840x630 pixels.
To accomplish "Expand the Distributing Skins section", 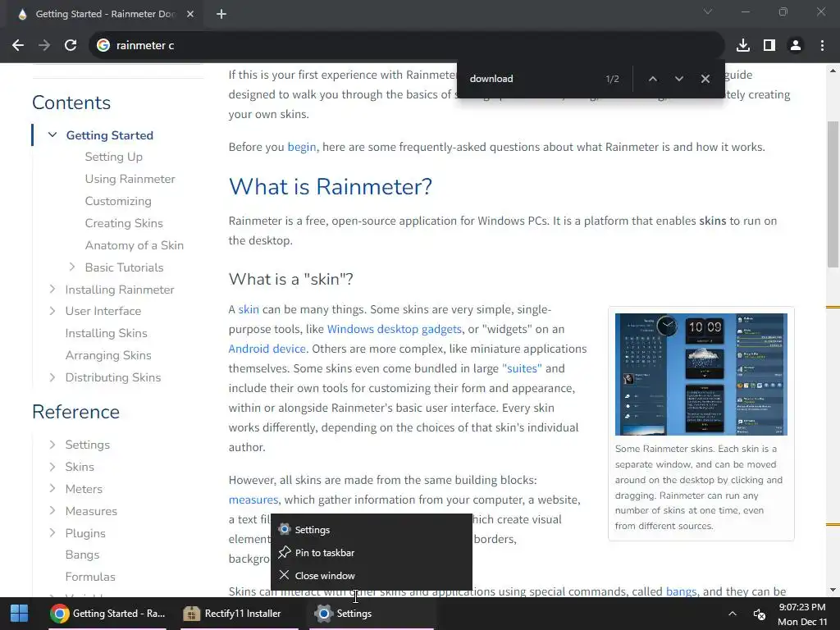I will point(52,377).
